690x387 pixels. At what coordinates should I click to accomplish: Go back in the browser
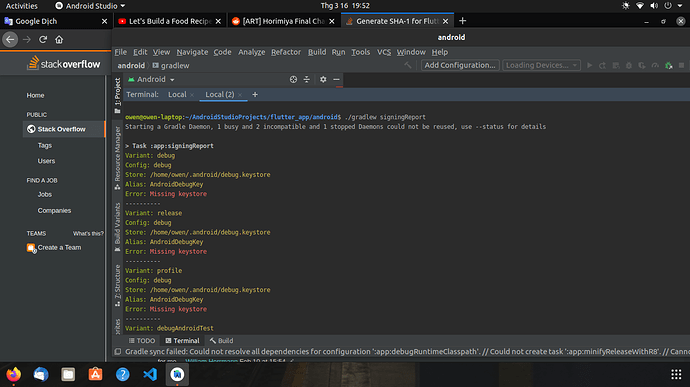point(10,39)
